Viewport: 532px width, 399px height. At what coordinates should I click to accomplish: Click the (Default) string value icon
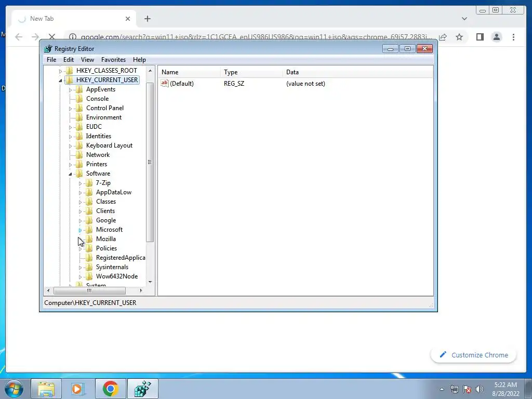pyautogui.click(x=165, y=83)
